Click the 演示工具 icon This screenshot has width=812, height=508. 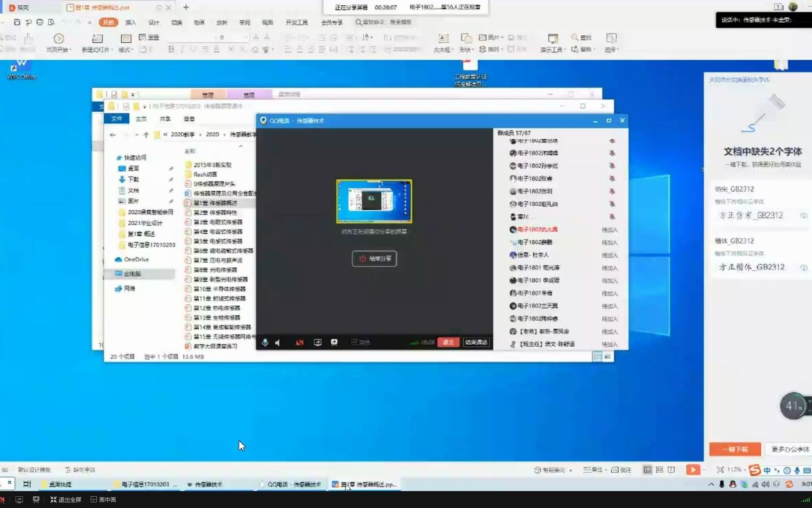coord(553,39)
